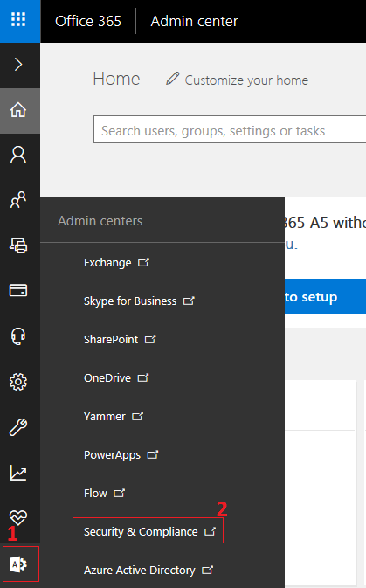The height and width of the screenshot is (588, 366).
Task: Click Admin center header label
Action: pyautogui.click(x=194, y=21)
